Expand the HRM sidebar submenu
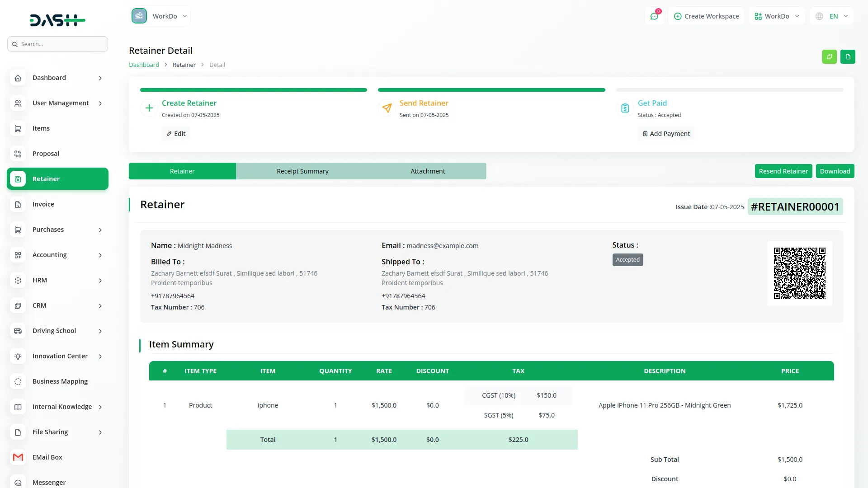Image resolution: width=868 pixels, height=488 pixels. (x=100, y=281)
